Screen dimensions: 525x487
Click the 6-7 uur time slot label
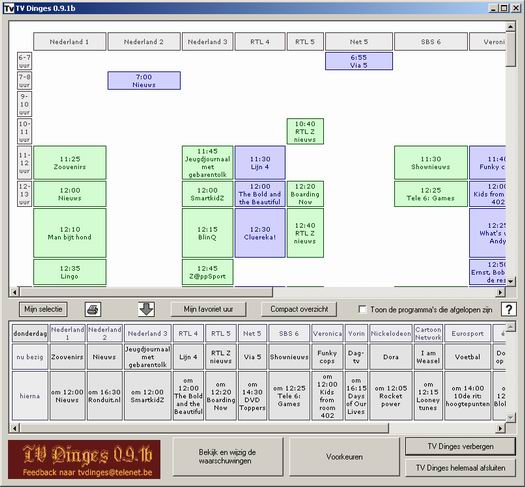click(x=24, y=61)
